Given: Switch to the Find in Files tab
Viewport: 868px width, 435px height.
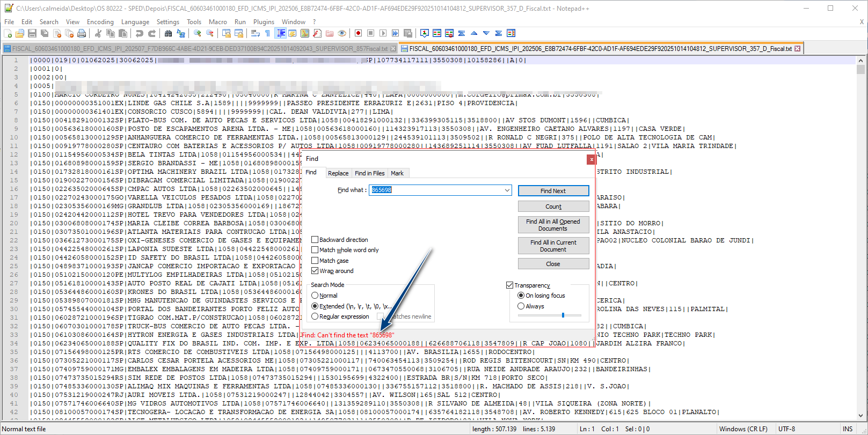Looking at the screenshot, I should pyautogui.click(x=369, y=173).
